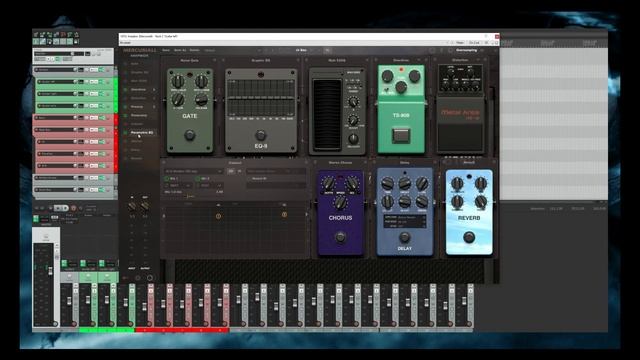Toggle power icon beside Poweramp in sidebar
The height and width of the screenshot is (360, 640).
(126, 116)
